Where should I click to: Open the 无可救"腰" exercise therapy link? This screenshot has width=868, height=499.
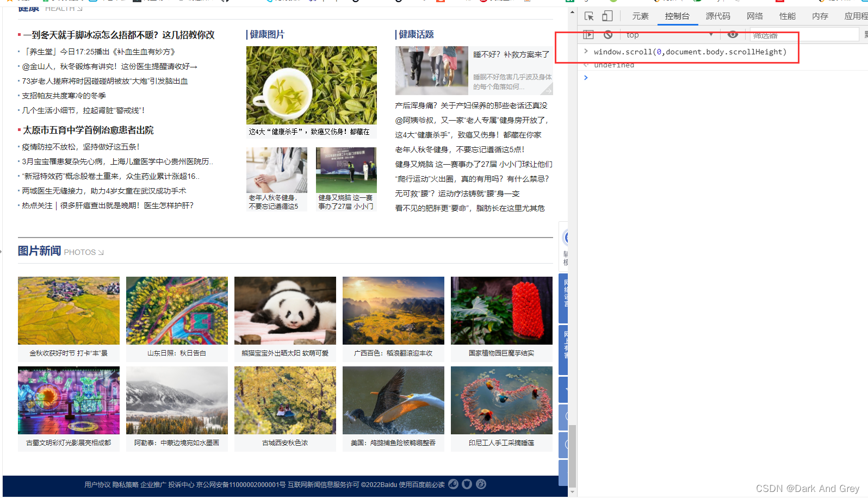click(457, 194)
